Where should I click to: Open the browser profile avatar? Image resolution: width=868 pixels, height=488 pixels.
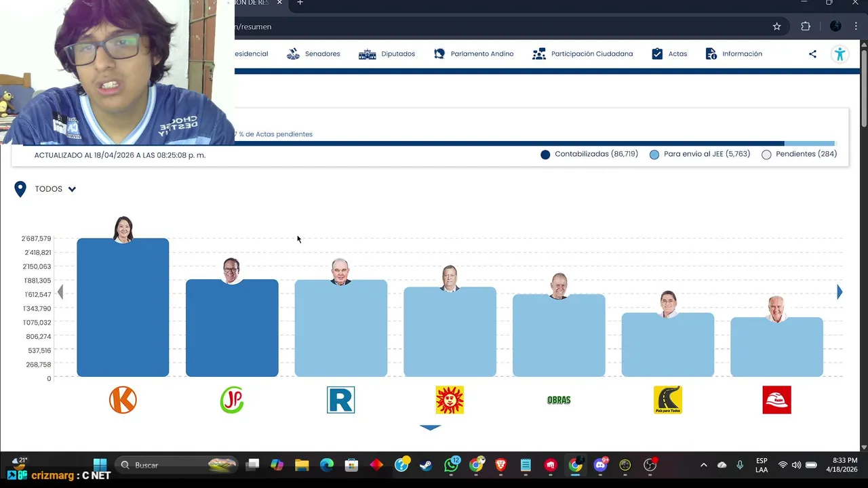[x=835, y=26]
